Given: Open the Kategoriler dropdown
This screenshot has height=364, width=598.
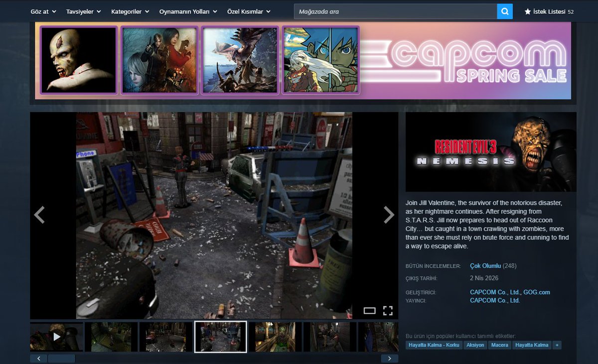Looking at the screenshot, I should tap(130, 11).
